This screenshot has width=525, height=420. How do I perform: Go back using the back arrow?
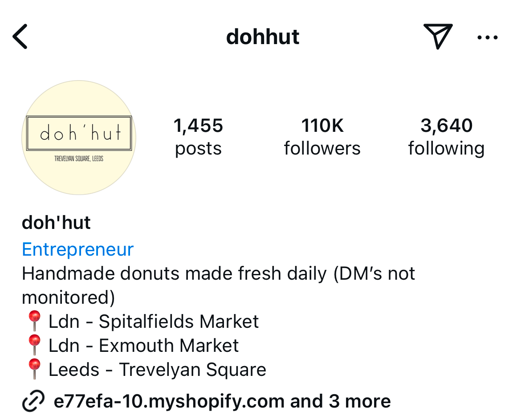[20, 37]
